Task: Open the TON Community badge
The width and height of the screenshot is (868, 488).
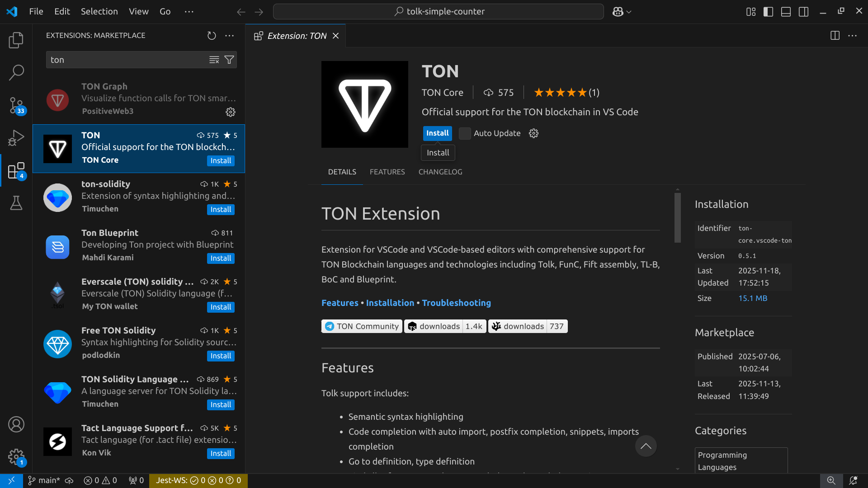Action: pyautogui.click(x=362, y=326)
